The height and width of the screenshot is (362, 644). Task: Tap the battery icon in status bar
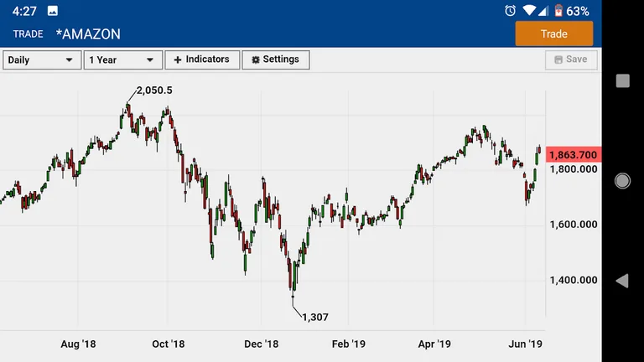click(x=558, y=11)
